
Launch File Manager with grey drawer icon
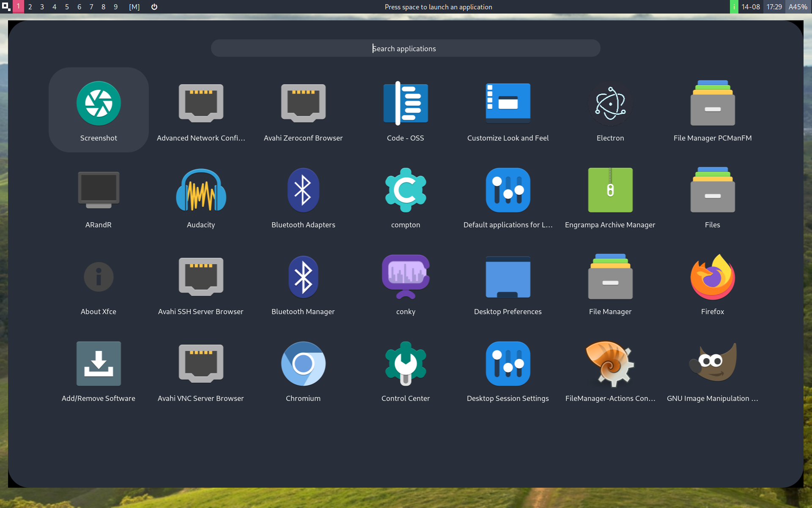pyautogui.click(x=610, y=284)
